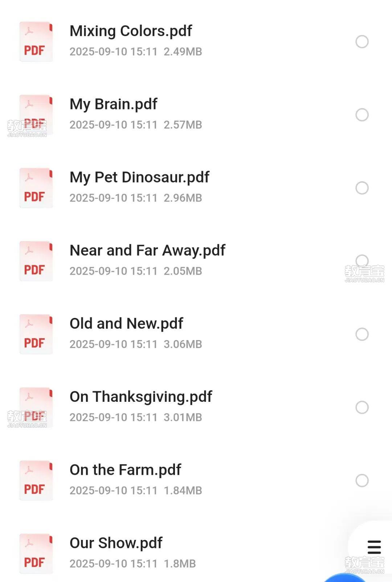
Task: Tap the My Pet Dinosaur PDF icon
Action: click(x=36, y=188)
